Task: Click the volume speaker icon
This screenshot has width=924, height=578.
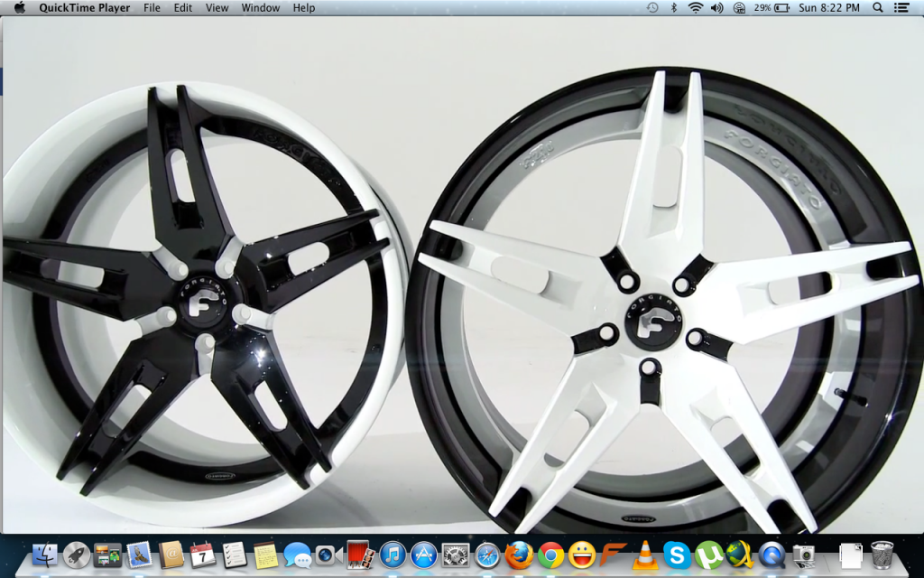Action: click(717, 7)
